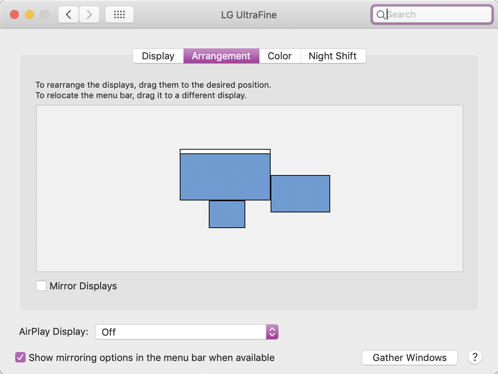Go forward with the right arrow button
The width and height of the screenshot is (498, 374).
89,15
